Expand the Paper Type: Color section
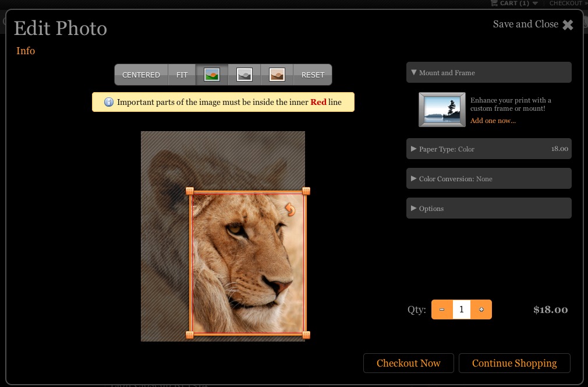 488,149
